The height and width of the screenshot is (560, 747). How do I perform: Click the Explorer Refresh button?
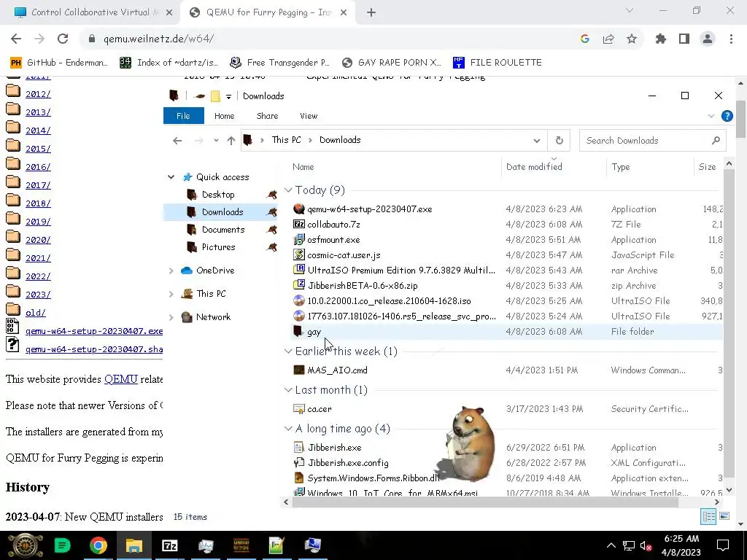(x=560, y=140)
